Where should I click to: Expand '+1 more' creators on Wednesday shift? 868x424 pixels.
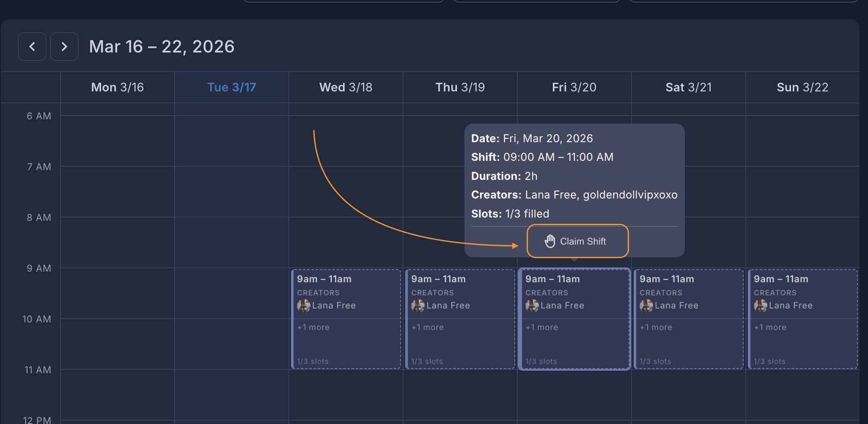coord(313,328)
